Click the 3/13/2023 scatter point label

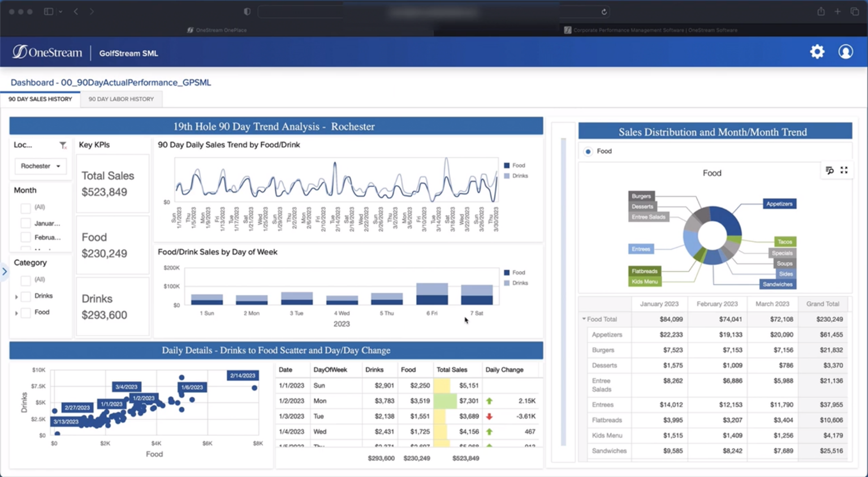(x=66, y=422)
